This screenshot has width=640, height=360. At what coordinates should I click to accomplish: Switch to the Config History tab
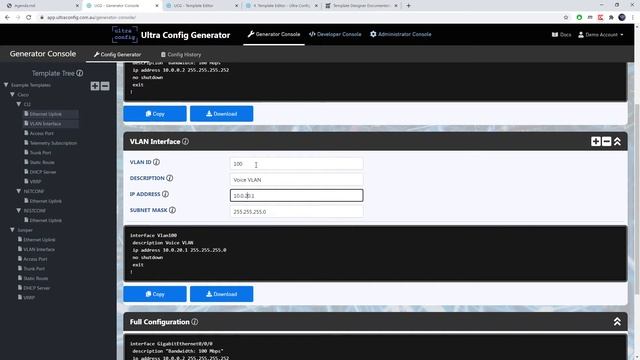tap(181, 54)
